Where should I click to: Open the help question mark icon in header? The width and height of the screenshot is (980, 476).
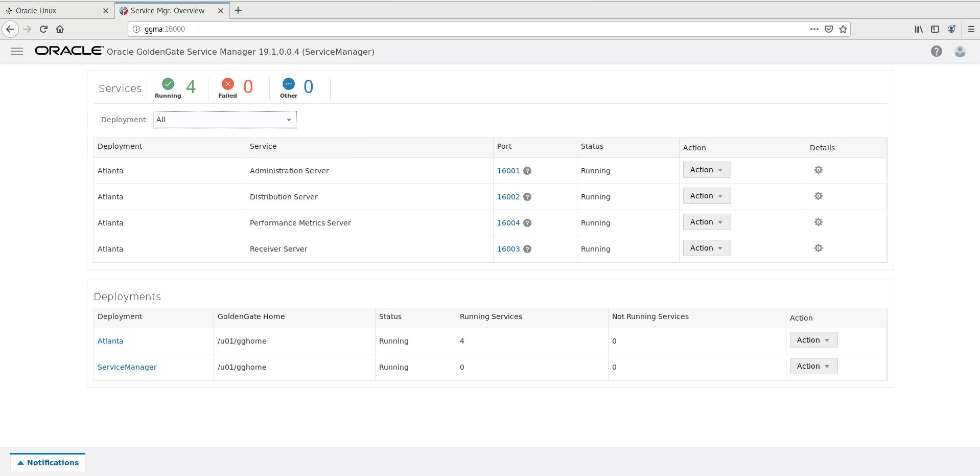(x=936, y=51)
